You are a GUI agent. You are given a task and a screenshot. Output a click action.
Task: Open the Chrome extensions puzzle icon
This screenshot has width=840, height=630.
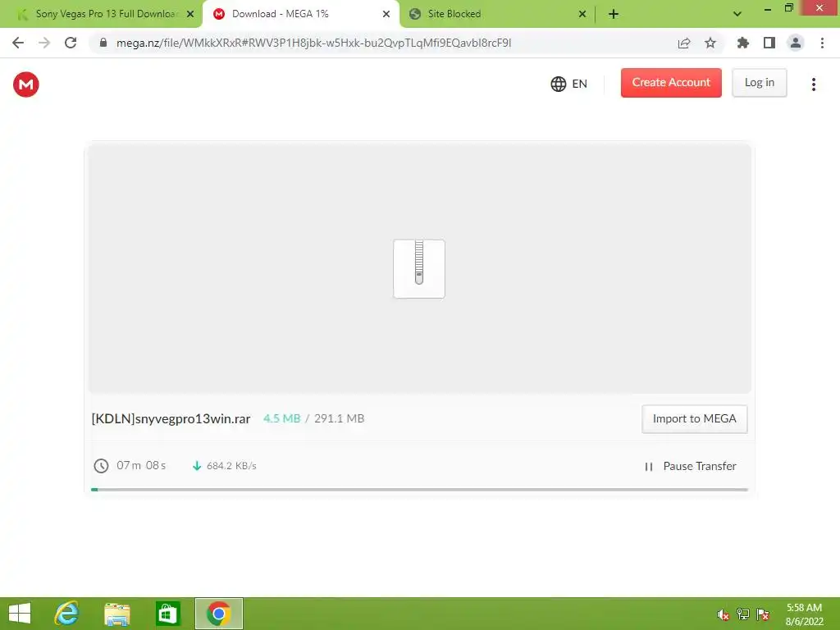coord(742,43)
